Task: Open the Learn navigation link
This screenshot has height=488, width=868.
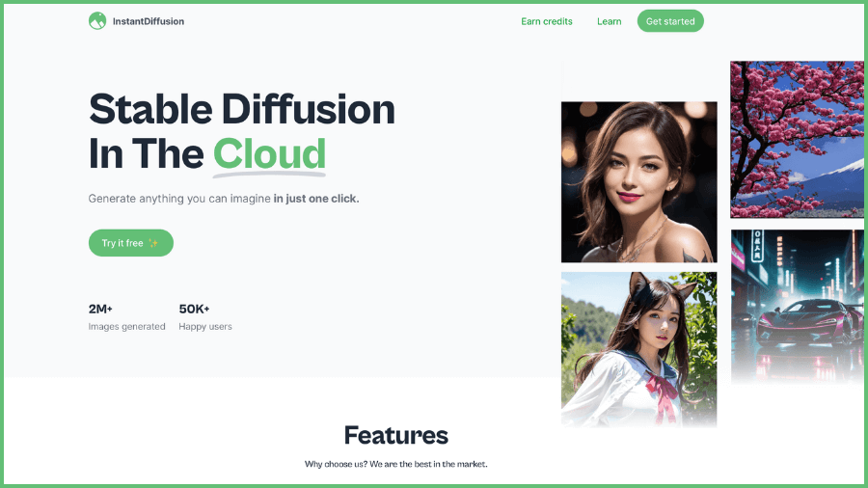Action: (x=609, y=21)
